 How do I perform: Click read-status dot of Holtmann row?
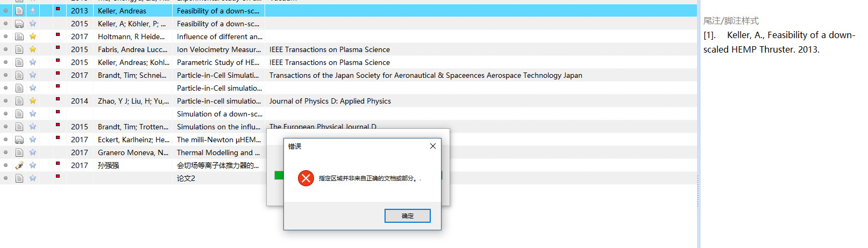[6, 37]
